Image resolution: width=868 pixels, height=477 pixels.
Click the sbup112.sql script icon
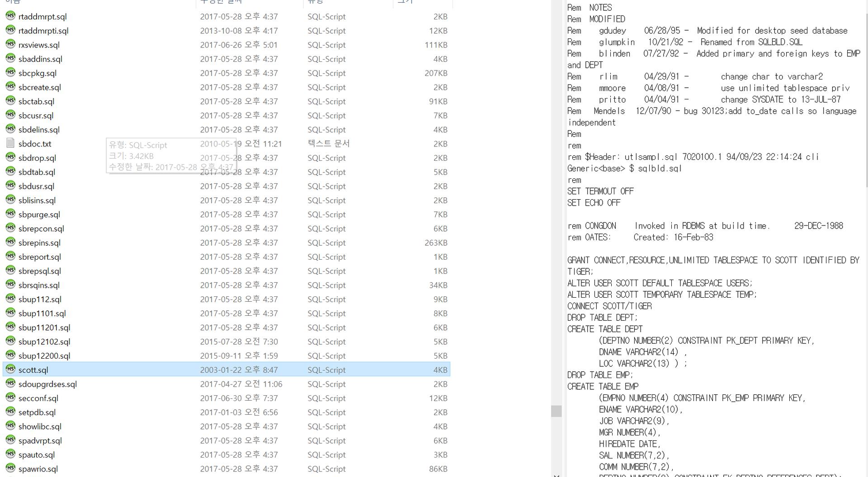pyautogui.click(x=10, y=299)
